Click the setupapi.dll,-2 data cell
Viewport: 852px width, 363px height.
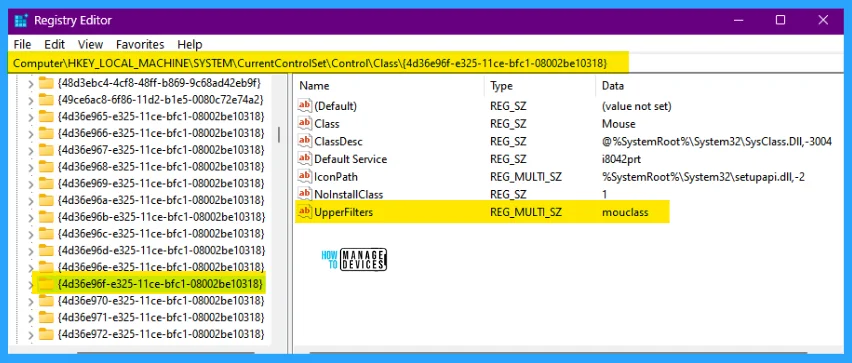[x=703, y=177]
